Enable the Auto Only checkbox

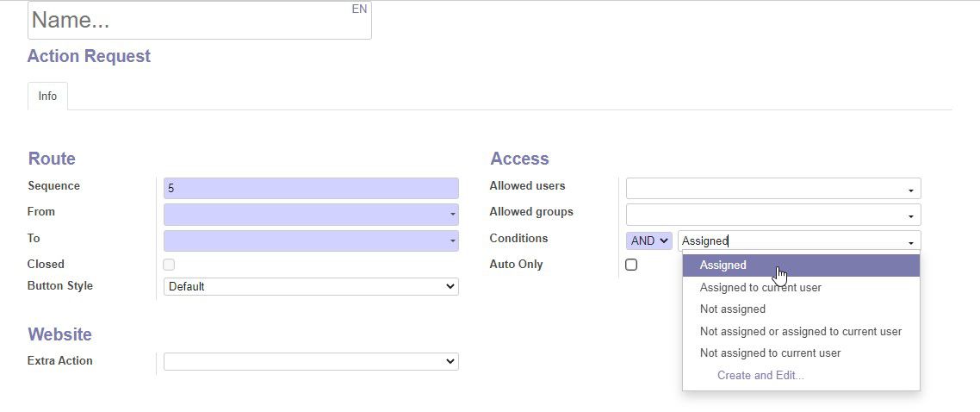(631, 265)
